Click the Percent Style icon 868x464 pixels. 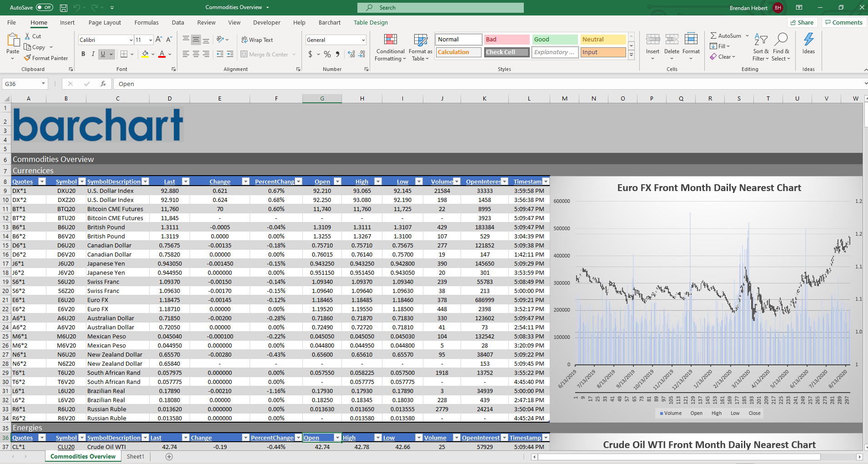click(327, 54)
